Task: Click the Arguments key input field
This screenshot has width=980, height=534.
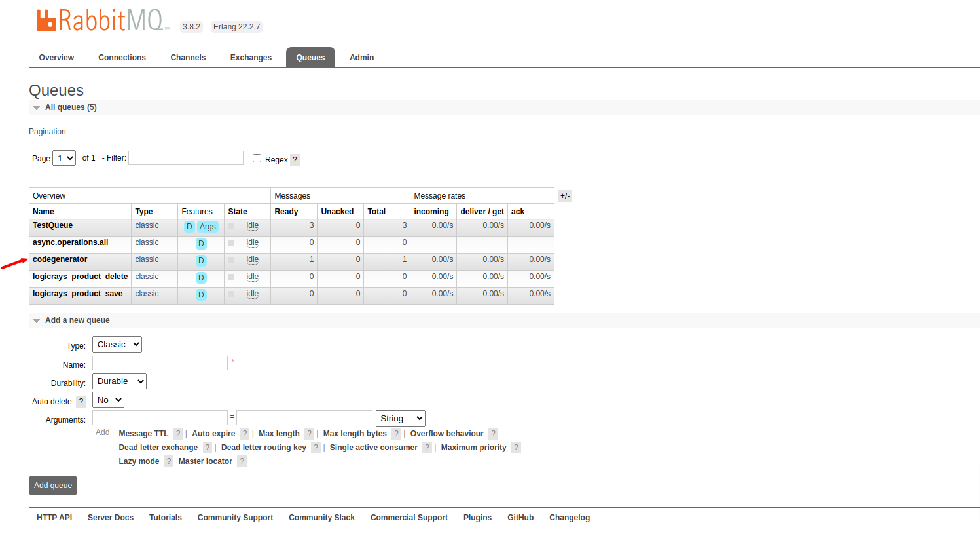Action: pyautogui.click(x=160, y=418)
